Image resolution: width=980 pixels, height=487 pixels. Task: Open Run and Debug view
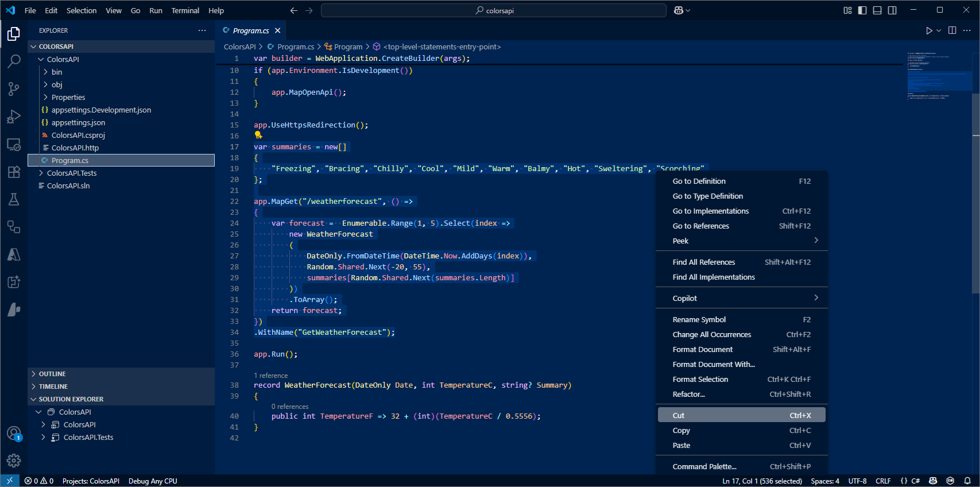coord(14,117)
